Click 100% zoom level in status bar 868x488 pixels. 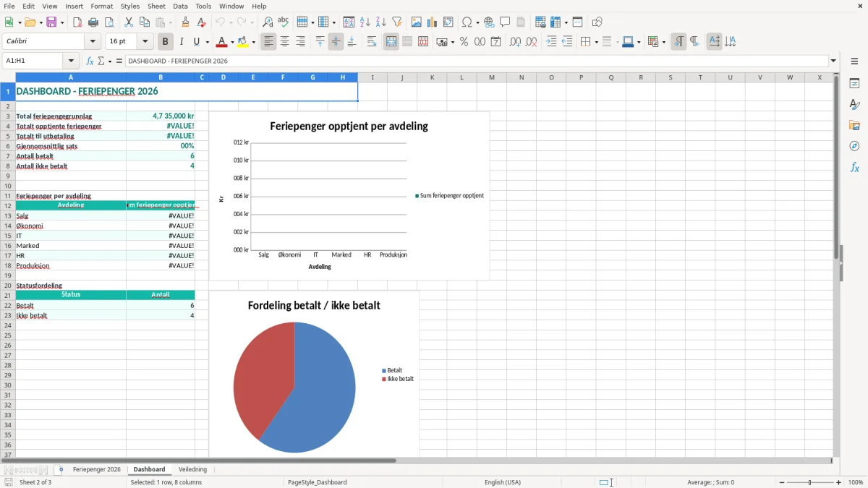pos(856,482)
